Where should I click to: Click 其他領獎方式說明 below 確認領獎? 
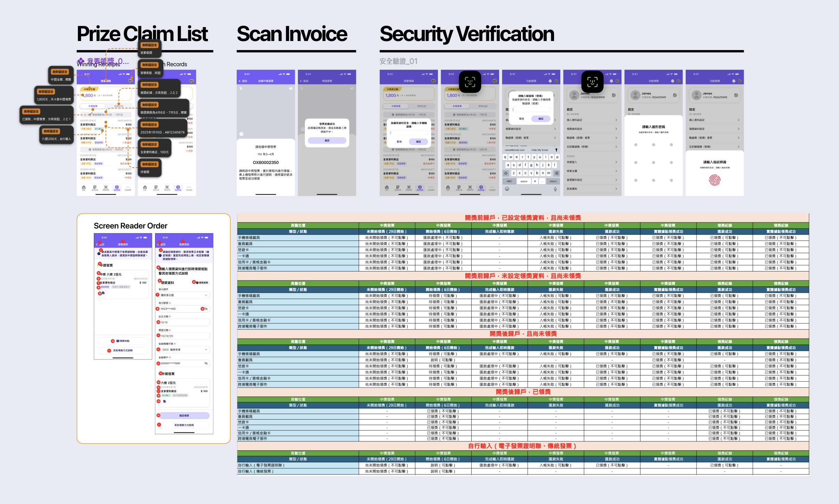point(184,425)
